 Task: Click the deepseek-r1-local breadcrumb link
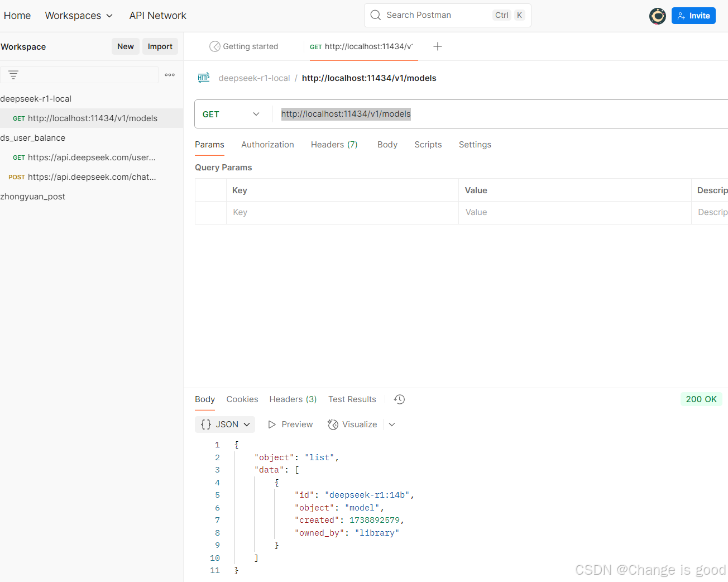coord(254,78)
